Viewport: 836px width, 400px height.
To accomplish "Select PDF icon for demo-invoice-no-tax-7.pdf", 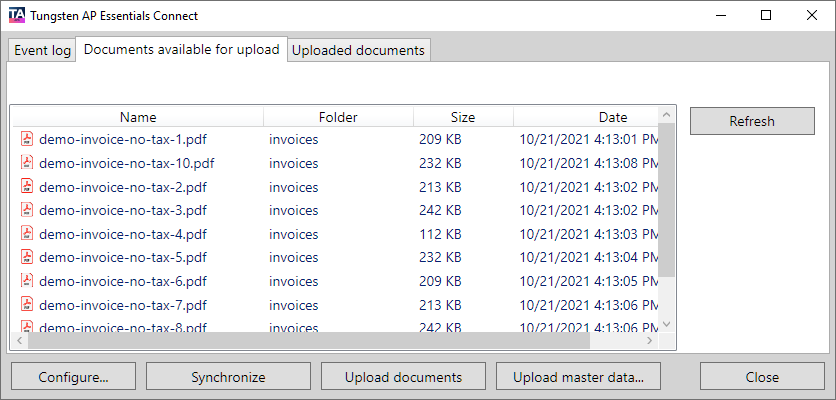I will [27, 305].
